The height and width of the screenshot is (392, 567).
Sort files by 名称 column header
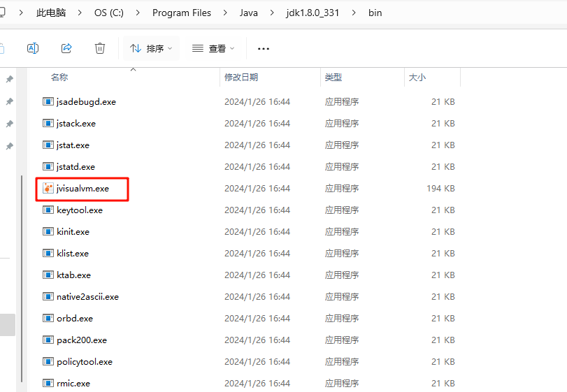[x=59, y=78]
